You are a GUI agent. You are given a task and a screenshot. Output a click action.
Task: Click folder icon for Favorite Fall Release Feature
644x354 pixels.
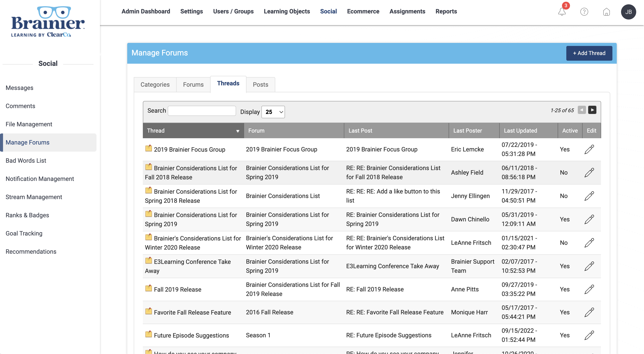click(x=148, y=311)
